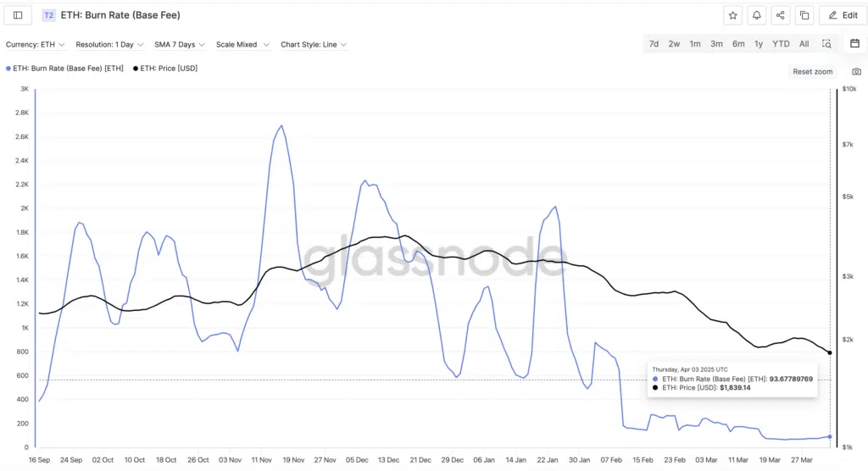Open the Currency: ETH dropdown
The height and width of the screenshot is (471, 868).
[x=36, y=44]
